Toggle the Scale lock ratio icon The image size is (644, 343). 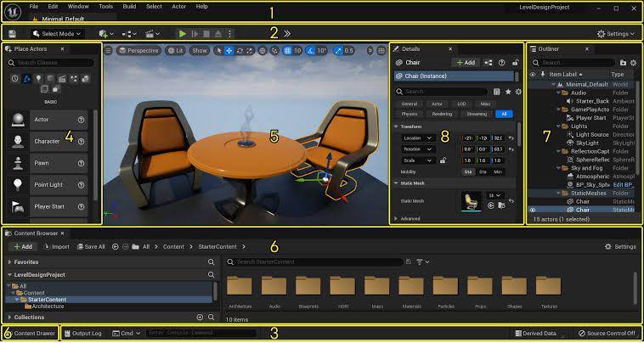pos(443,160)
